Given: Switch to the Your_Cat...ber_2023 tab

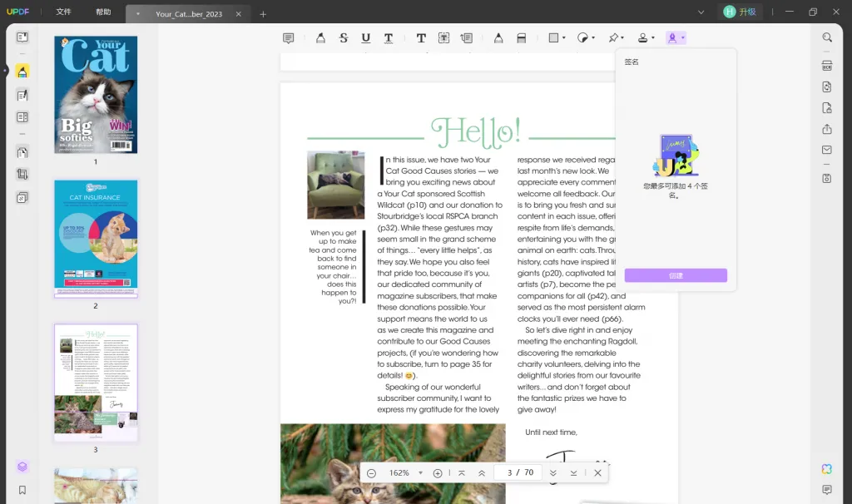Looking at the screenshot, I should (189, 14).
